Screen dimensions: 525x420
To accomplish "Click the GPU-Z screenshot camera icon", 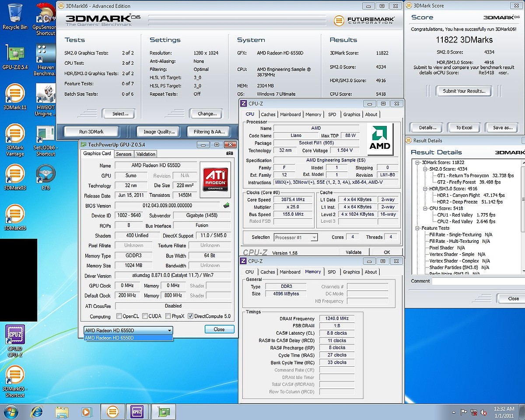I will click(x=230, y=154).
